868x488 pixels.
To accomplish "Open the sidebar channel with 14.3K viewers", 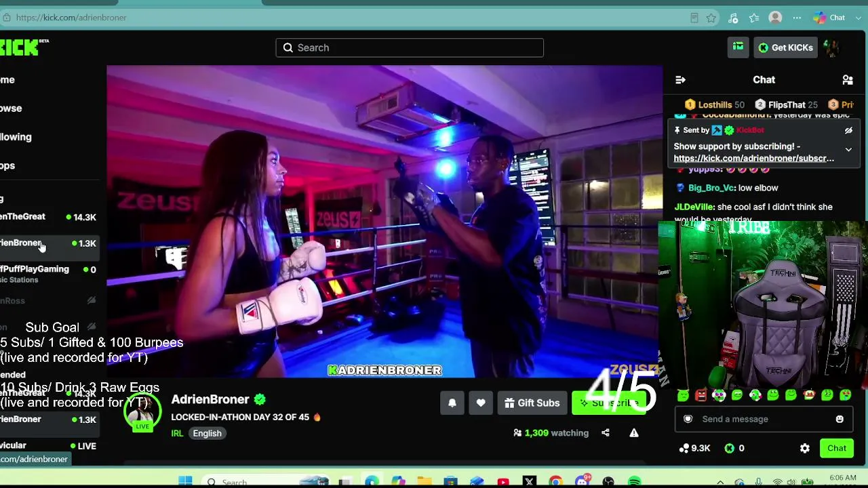I will [49, 218].
